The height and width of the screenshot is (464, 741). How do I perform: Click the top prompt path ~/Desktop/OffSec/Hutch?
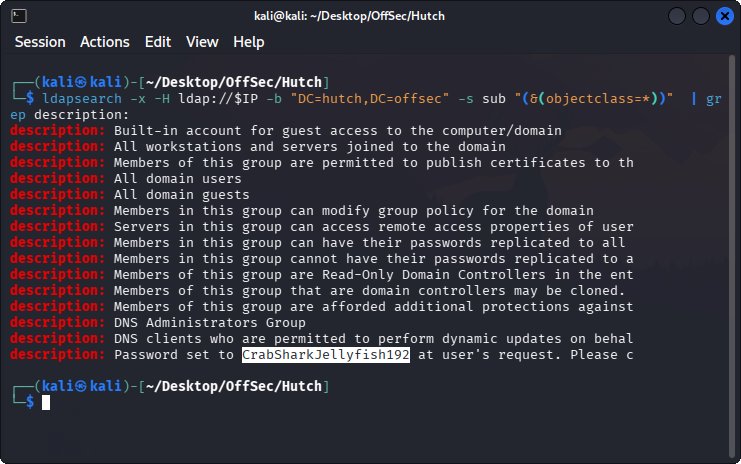tap(234, 82)
